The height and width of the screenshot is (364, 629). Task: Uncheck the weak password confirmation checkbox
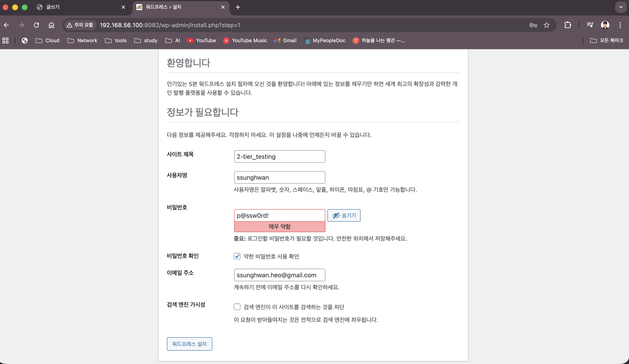point(237,256)
